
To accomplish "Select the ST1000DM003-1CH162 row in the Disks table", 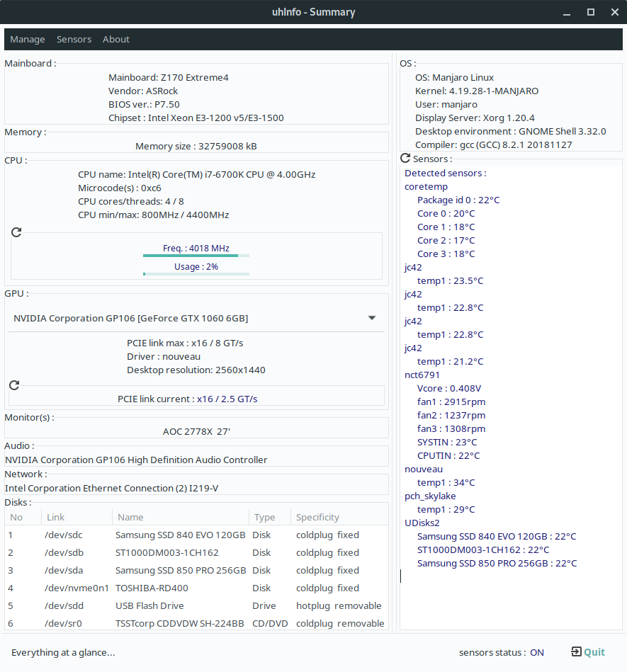I will [196, 553].
